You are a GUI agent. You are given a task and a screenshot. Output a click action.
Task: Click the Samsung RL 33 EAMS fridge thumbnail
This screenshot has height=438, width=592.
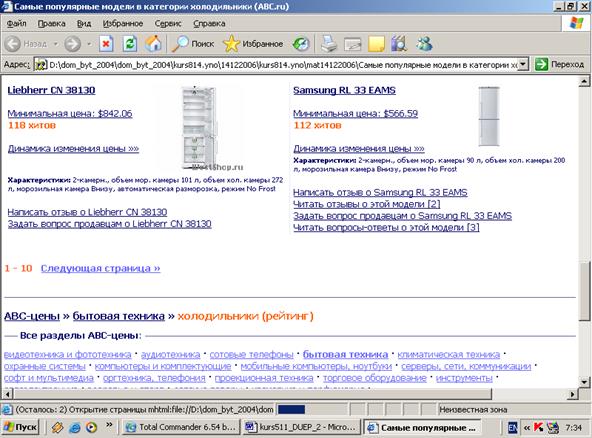[489, 116]
